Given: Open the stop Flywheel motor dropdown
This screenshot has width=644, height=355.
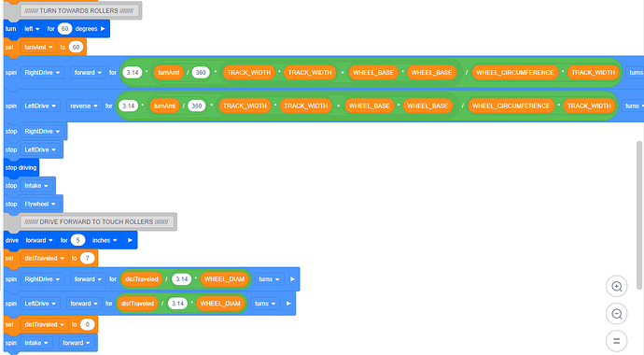Looking at the screenshot, I should (40, 205).
